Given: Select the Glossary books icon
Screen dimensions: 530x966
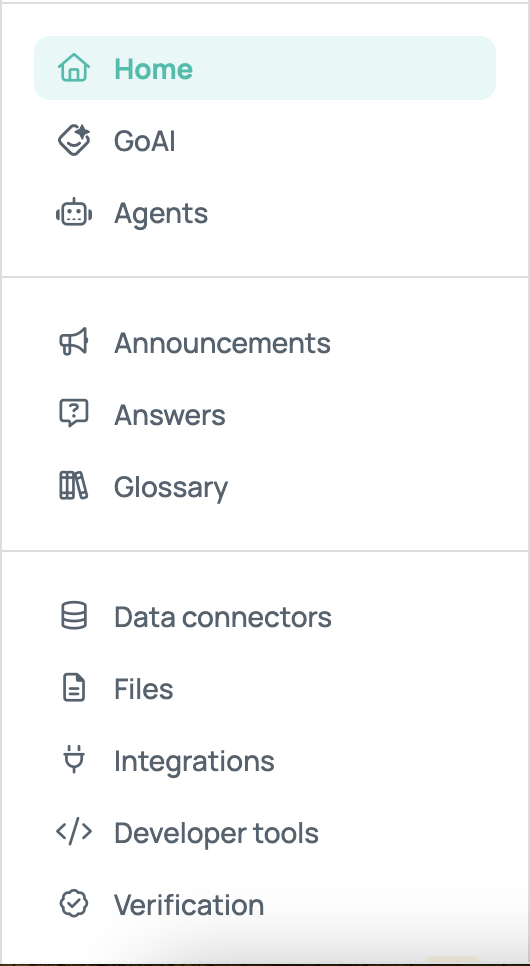Looking at the screenshot, I should coord(74,485).
